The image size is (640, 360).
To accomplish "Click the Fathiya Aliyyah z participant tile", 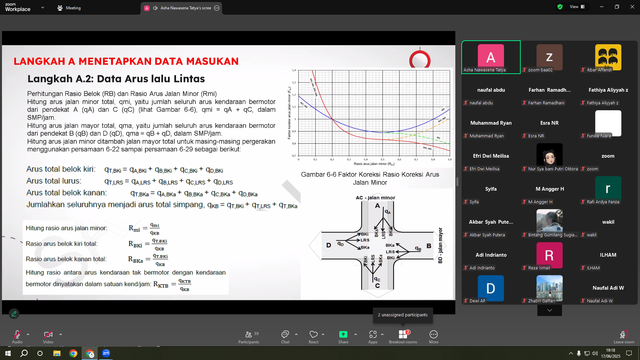I will point(608,91).
